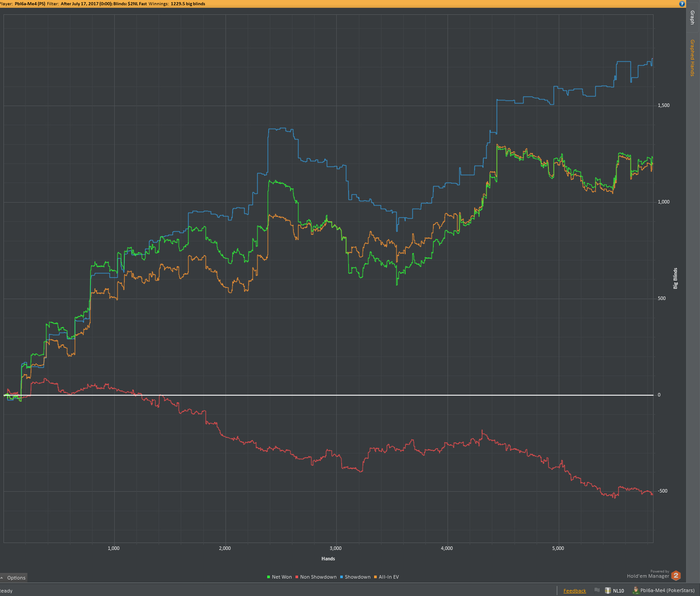
Task: Click the Winnings 1229.5 big blinds text
Action: [x=177, y=4]
